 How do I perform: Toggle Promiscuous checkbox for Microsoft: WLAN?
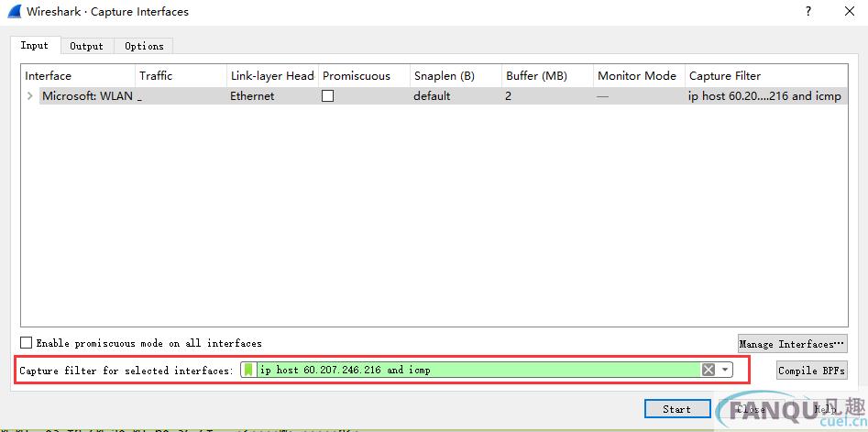tap(328, 95)
